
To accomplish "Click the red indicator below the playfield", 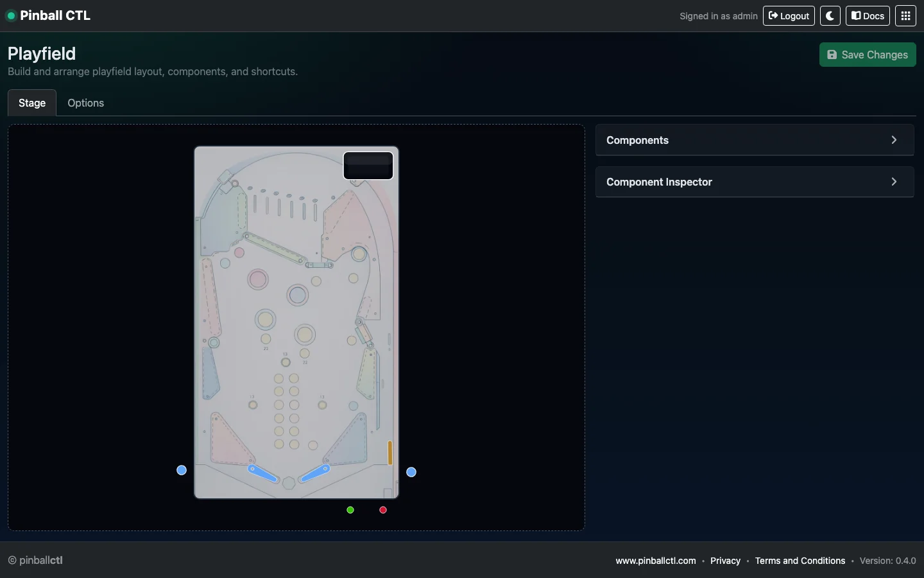I will (382, 510).
